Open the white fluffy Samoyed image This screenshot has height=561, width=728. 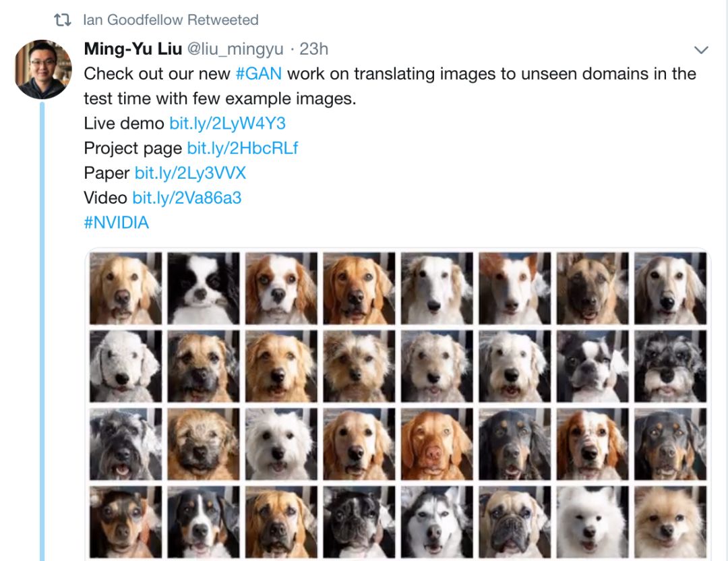click(593, 522)
